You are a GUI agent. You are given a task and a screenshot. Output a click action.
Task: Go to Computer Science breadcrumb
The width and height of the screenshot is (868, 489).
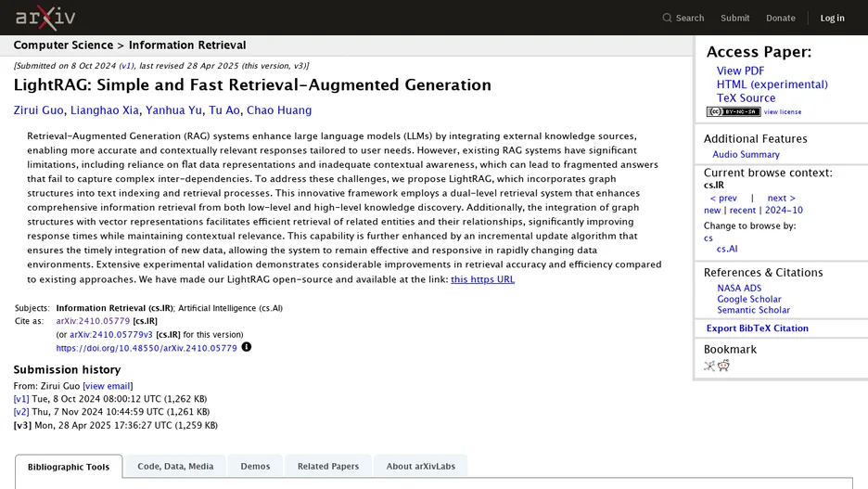[63, 45]
